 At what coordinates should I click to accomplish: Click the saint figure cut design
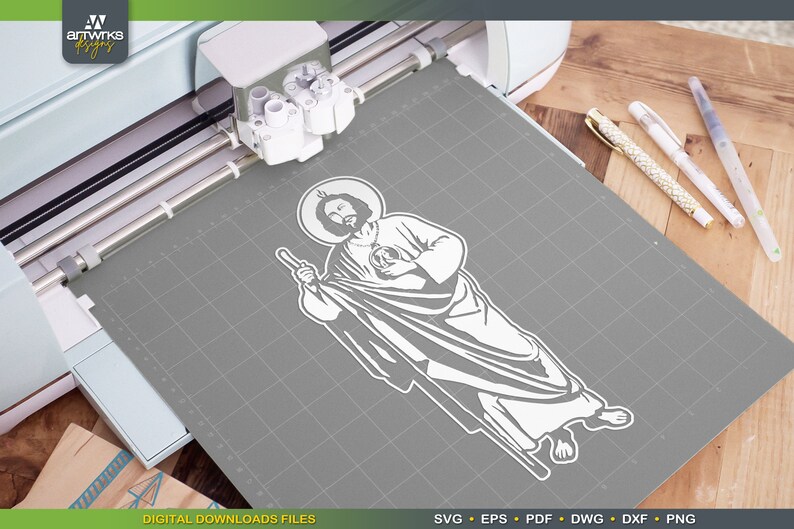[x=454, y=328]
